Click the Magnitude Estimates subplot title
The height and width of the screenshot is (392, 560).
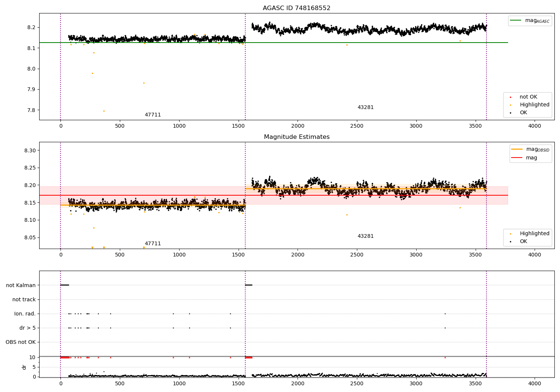click(297, 137)
